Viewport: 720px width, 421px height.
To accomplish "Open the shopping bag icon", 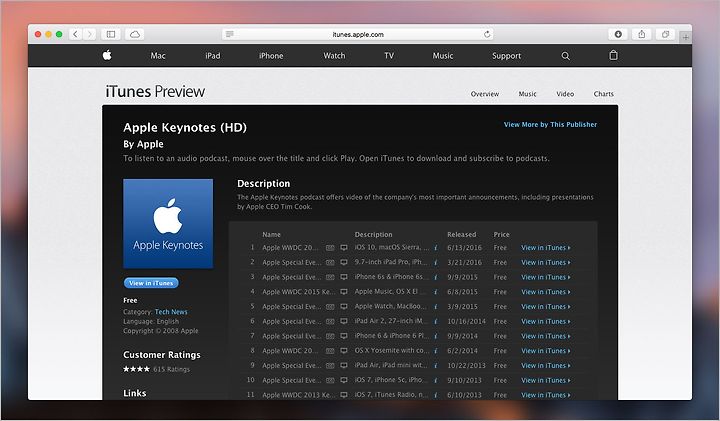I will coord(613,55).
